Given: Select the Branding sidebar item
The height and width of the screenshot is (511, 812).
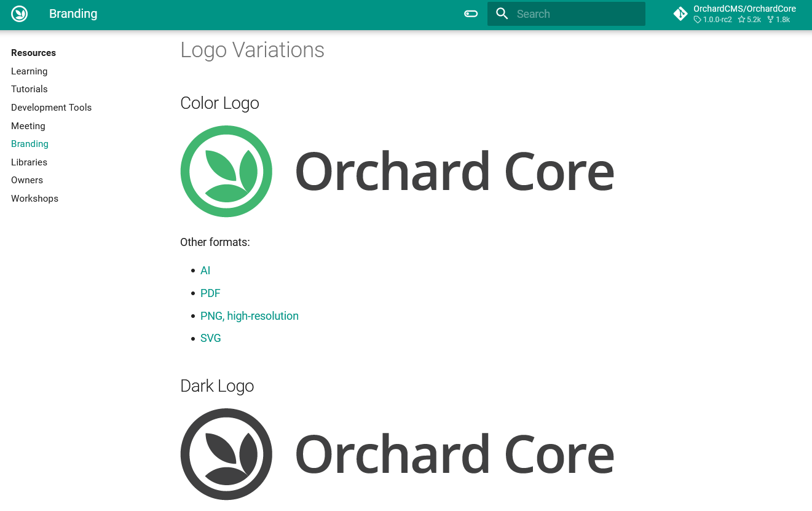Looking at the screenshot, I should click(x=30, y=144).
